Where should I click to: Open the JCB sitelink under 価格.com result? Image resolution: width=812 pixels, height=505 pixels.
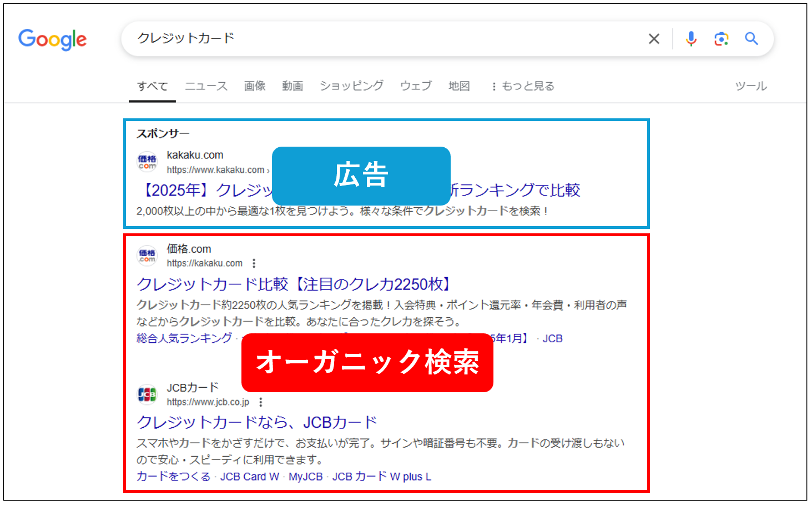552,338
